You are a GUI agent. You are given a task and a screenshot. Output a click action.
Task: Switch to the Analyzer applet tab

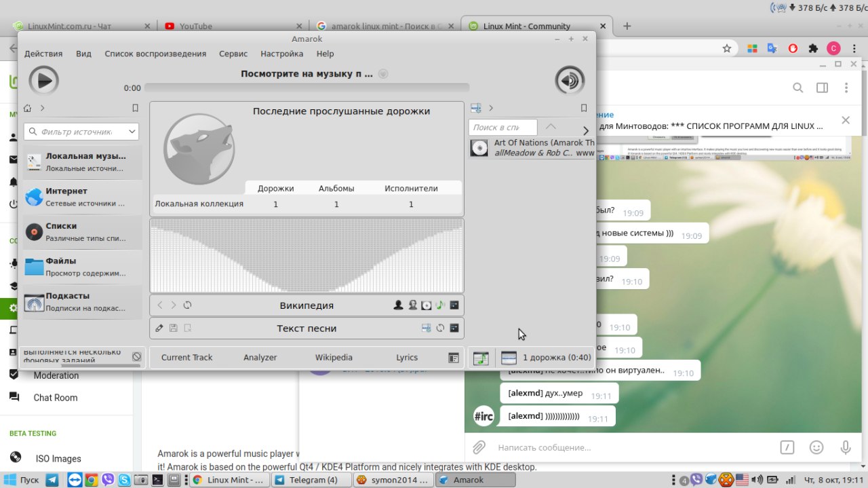click(260, 357)
